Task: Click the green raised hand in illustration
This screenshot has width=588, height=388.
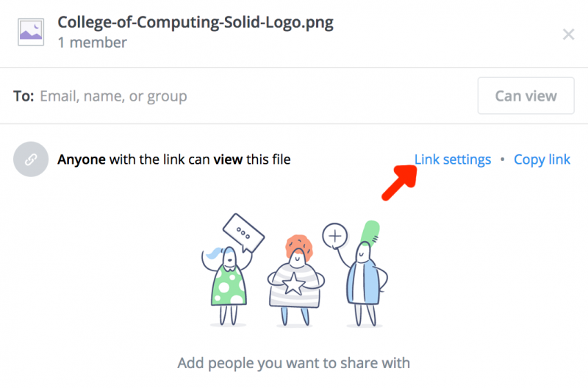Action: [371, 231]
